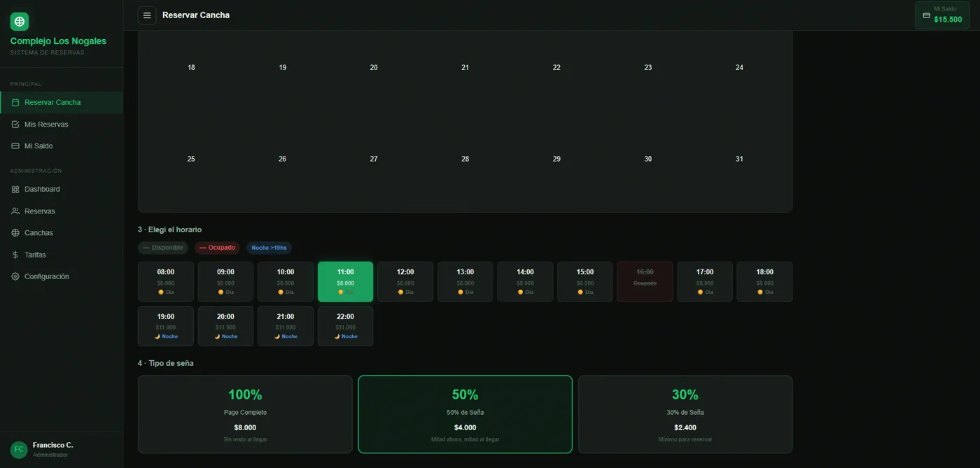Click the card icon beside Mi Saldo in sidebar
980x468 pixels.
pyautogui.click(x=15, y=146)
